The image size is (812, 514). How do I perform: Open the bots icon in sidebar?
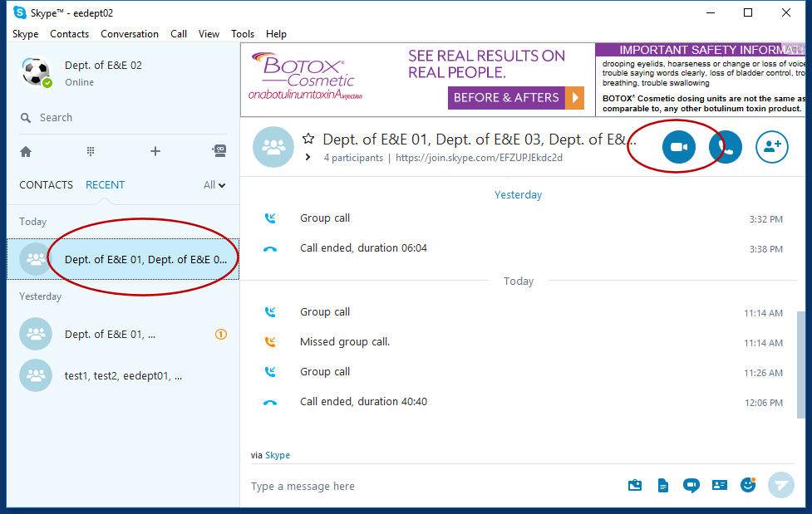(x=219, y=151)
